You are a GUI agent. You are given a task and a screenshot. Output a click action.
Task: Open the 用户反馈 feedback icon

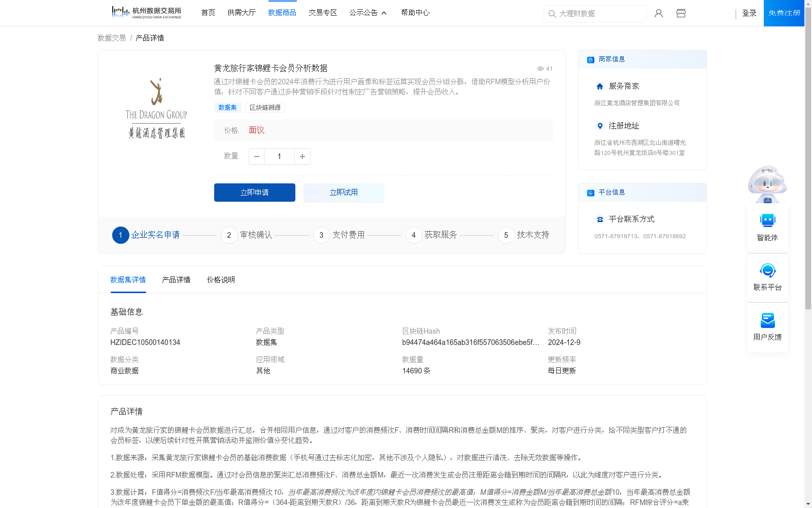768,320
